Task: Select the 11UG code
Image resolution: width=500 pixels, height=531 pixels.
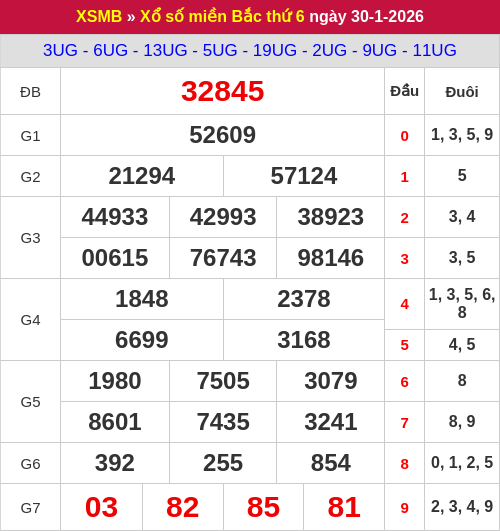Action: [x=434, y=50]
